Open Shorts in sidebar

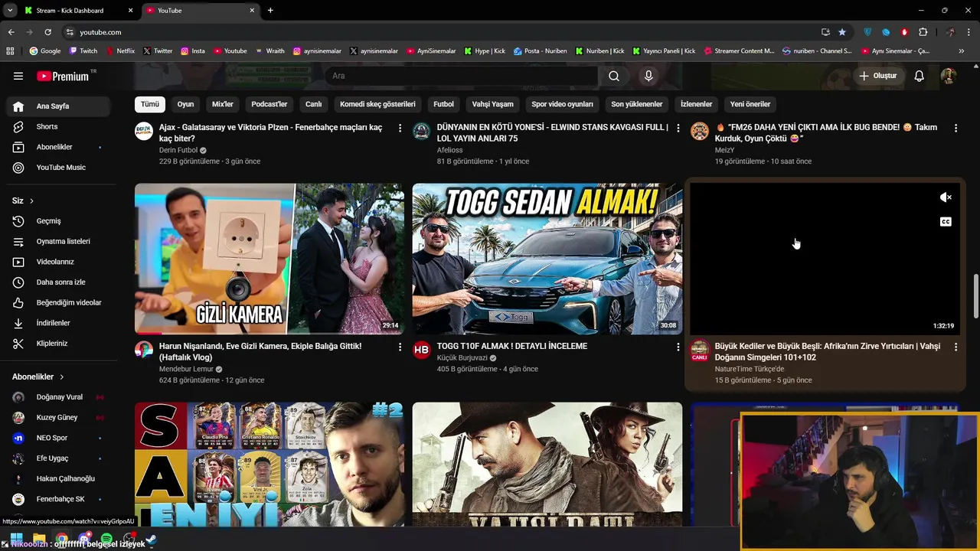click(58, 126)
